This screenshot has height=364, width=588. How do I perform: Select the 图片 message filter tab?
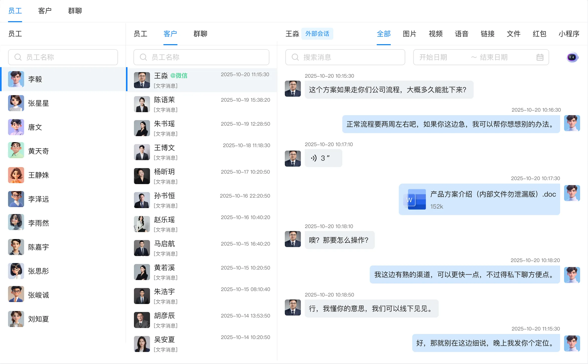(409, 34)
